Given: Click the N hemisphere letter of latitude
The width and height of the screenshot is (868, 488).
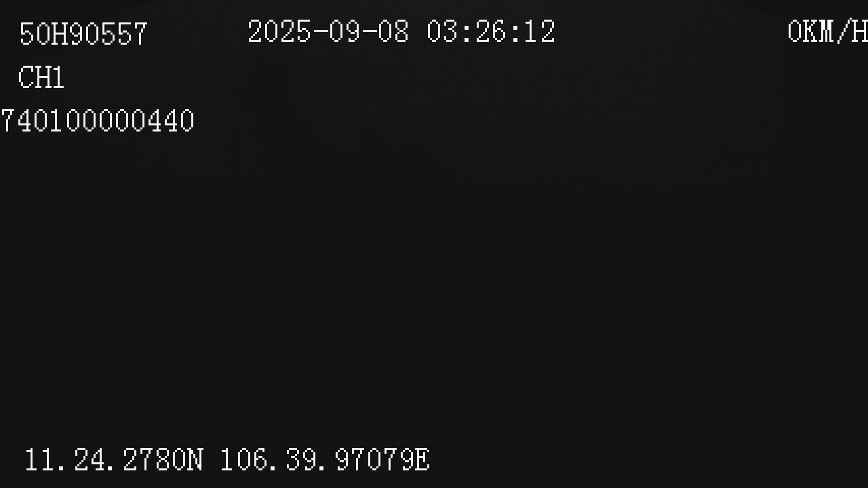Looking at the screenshot, I should 195,460.
